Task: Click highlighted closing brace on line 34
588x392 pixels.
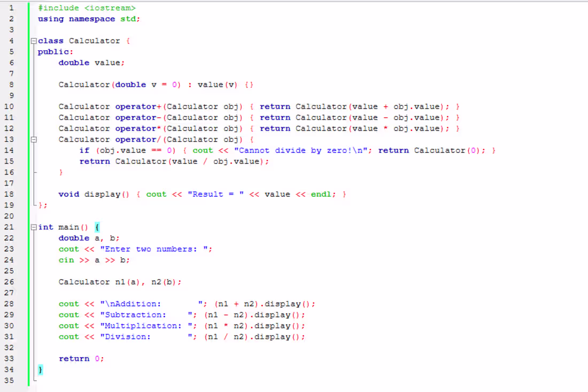Action: click(41, 370)
